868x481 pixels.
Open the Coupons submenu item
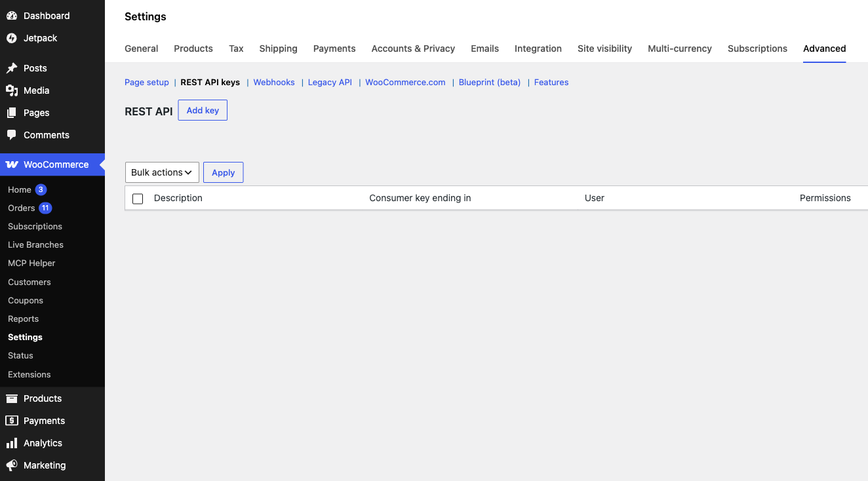click(26, 300)
